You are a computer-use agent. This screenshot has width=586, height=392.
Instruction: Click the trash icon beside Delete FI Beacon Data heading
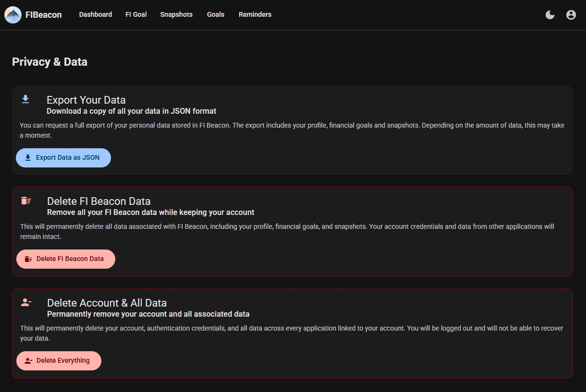tap(25, 200)
